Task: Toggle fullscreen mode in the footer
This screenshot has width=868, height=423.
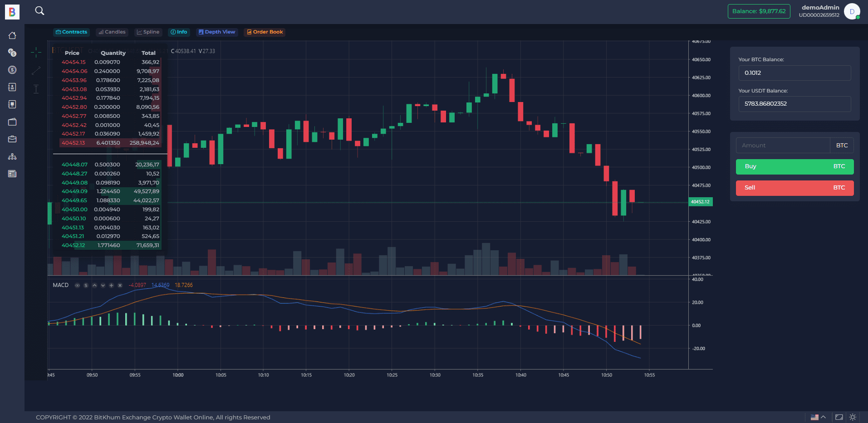Action: 839,417
